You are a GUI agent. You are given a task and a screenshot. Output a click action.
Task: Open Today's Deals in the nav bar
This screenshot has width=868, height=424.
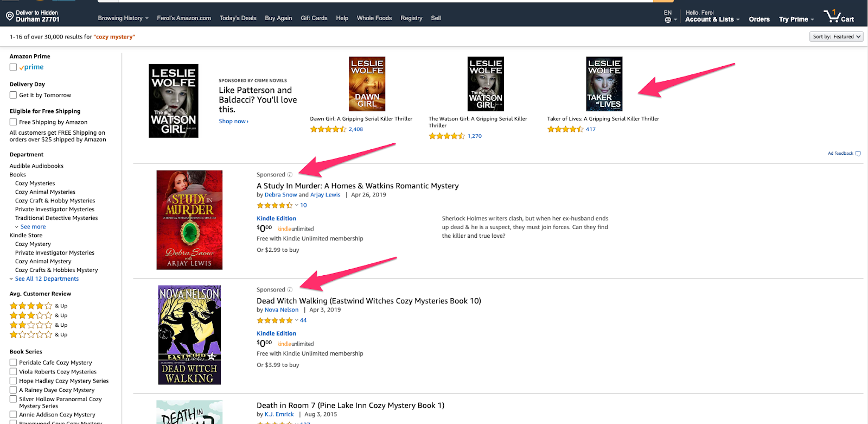(238, 18)
